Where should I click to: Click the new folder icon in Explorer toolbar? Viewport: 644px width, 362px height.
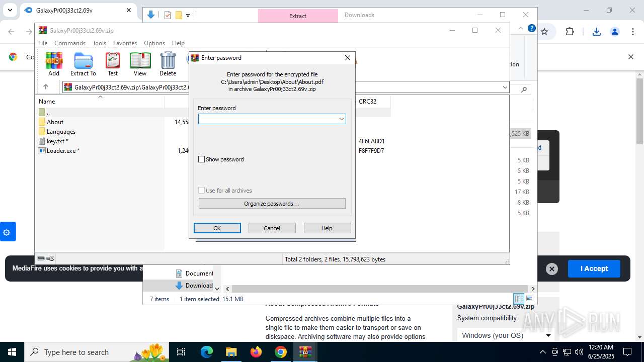(179, 15)
